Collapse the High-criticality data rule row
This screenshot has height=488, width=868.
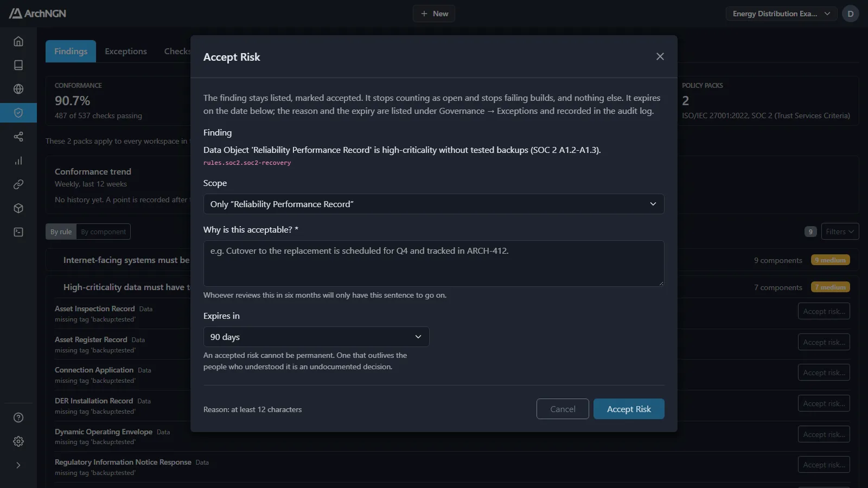click(452, 287)
